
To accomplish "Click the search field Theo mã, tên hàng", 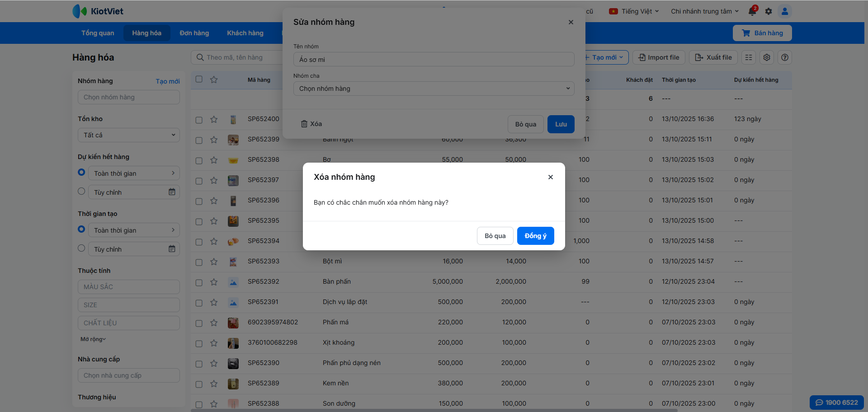I will [x=237, y=57].
